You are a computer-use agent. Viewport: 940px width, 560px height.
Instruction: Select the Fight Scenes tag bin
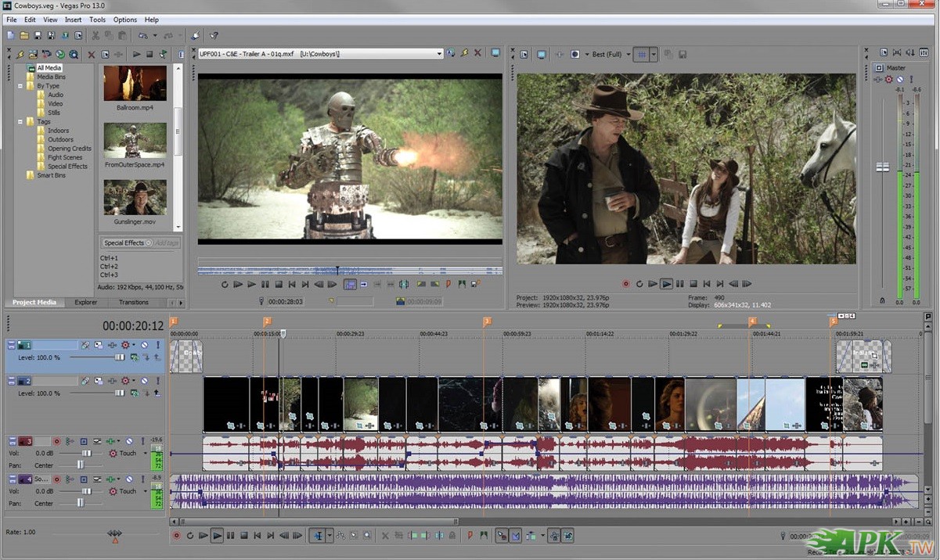(65, 157)
